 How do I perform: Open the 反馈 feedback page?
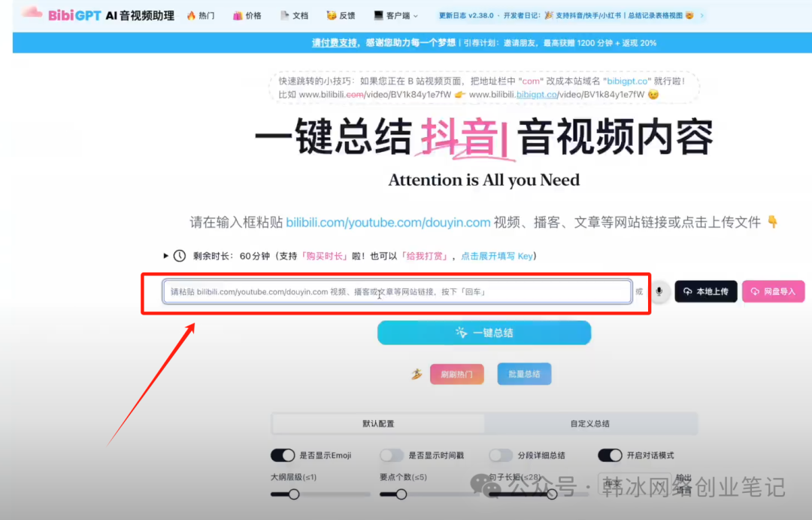point(341,16)
